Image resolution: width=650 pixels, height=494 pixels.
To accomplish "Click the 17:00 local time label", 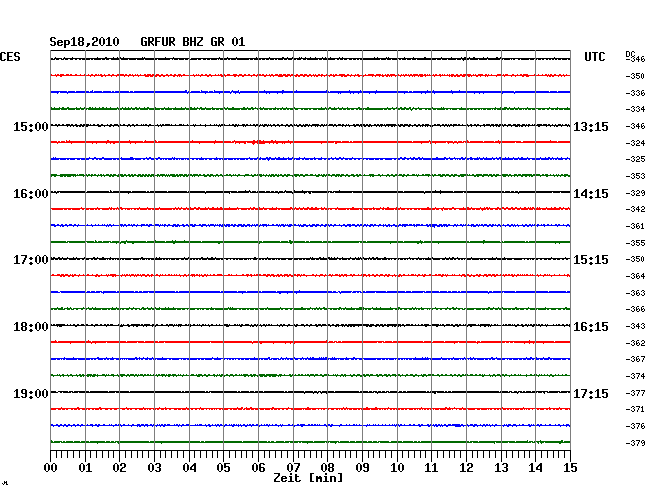I will pyautogui.click(x=31, y=260).
